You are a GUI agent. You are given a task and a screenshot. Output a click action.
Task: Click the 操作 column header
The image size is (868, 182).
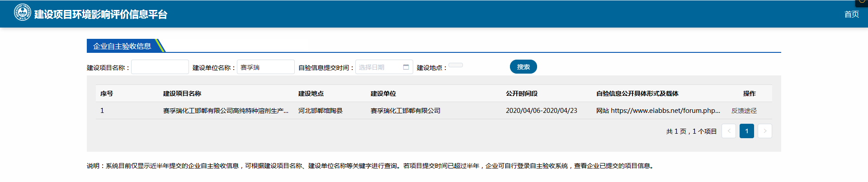(x=750, y=93)
